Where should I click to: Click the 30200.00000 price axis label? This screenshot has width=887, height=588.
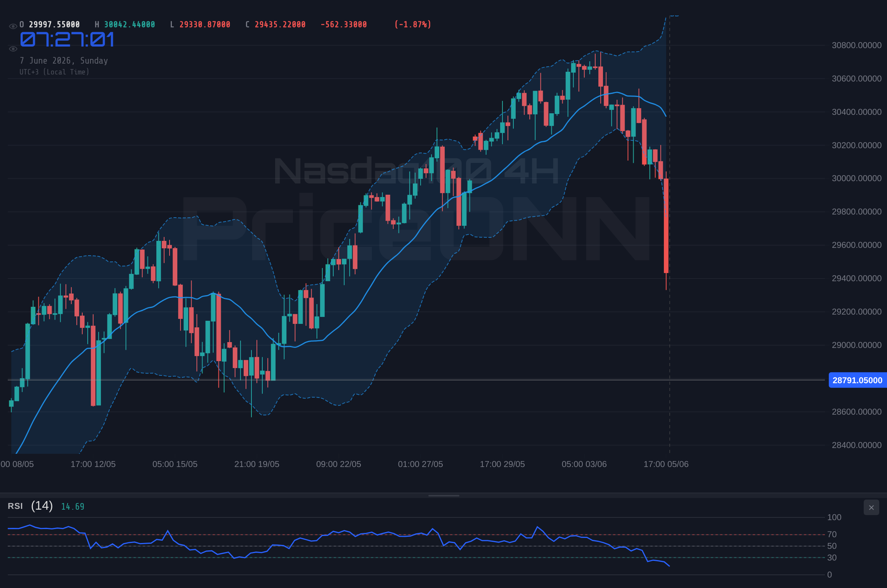click(857, 145)
